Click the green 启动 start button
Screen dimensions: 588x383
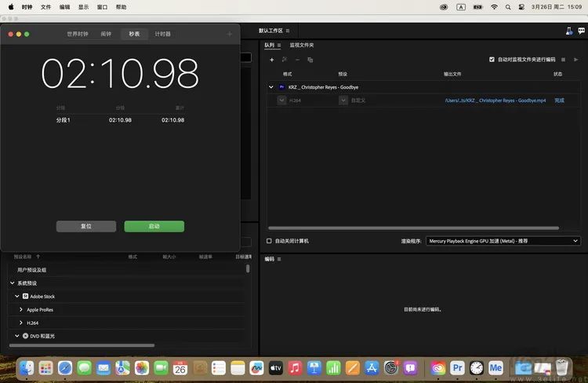(x=154, y=226)
